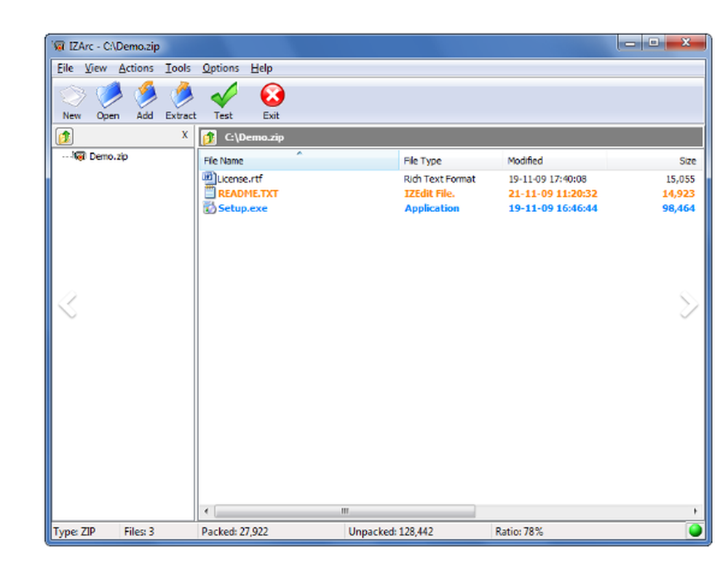Click the scrollbar right arrow
The height and width of the screenshot is (569, 728).
click(x=695, y=511)
